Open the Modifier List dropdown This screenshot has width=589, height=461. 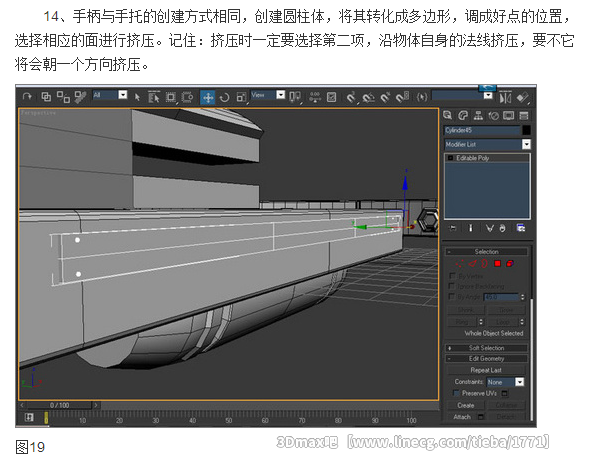click(487, 144)
